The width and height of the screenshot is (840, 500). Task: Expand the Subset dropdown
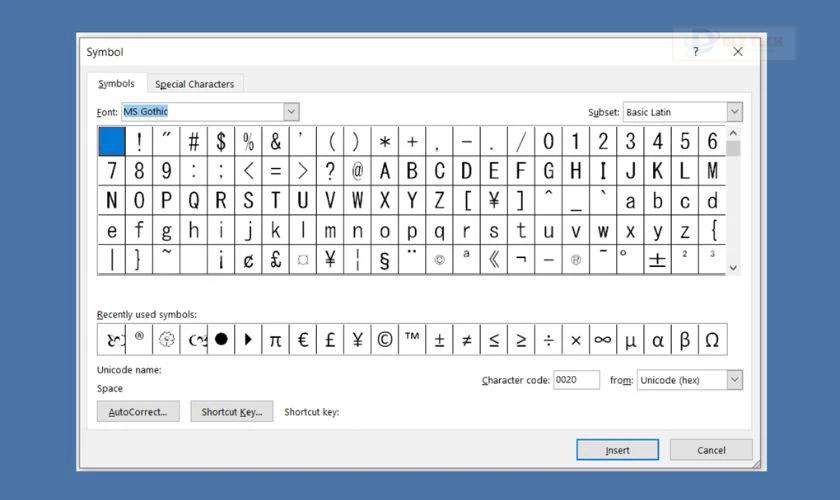click(734, 111)
